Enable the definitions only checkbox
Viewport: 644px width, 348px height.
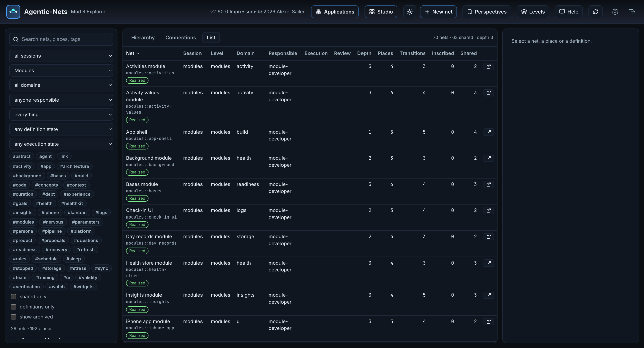[14, 307]
